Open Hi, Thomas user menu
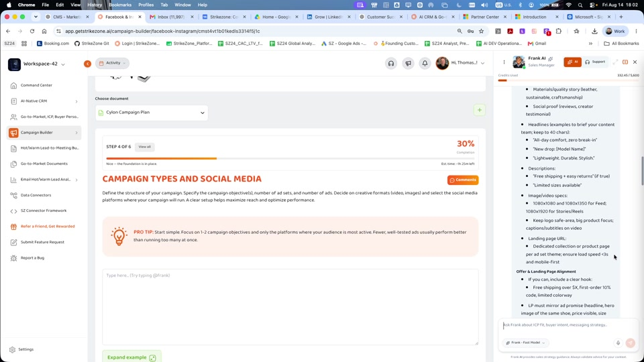This screenshot has width=644, height=362. (x=460, y=63)
